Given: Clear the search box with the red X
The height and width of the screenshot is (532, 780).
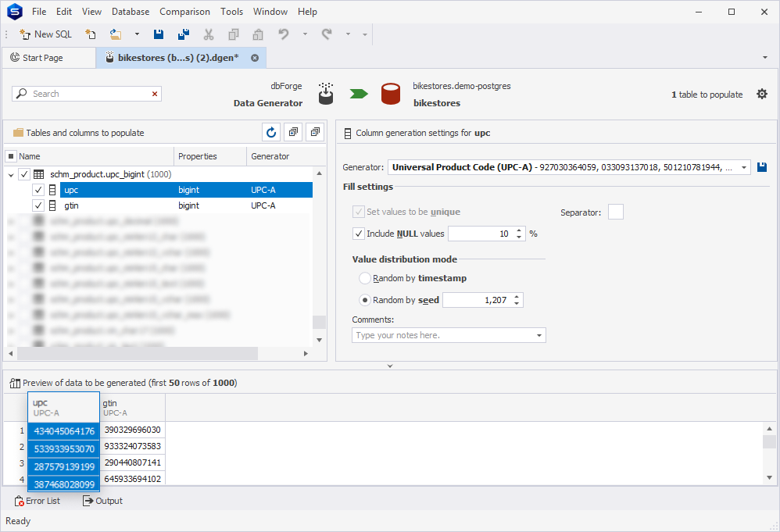Looking at the screenshot, I should click(155, 94).
